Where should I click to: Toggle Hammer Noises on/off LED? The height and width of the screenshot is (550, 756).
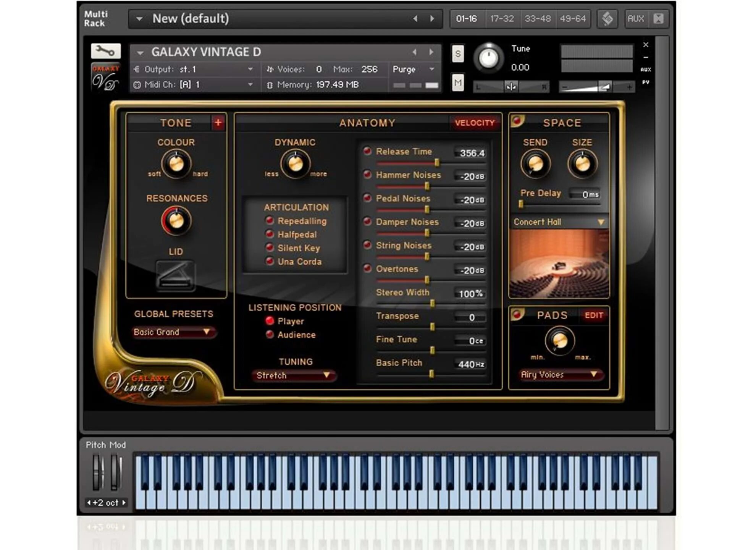pyautogui.click(x=367, y=175)
